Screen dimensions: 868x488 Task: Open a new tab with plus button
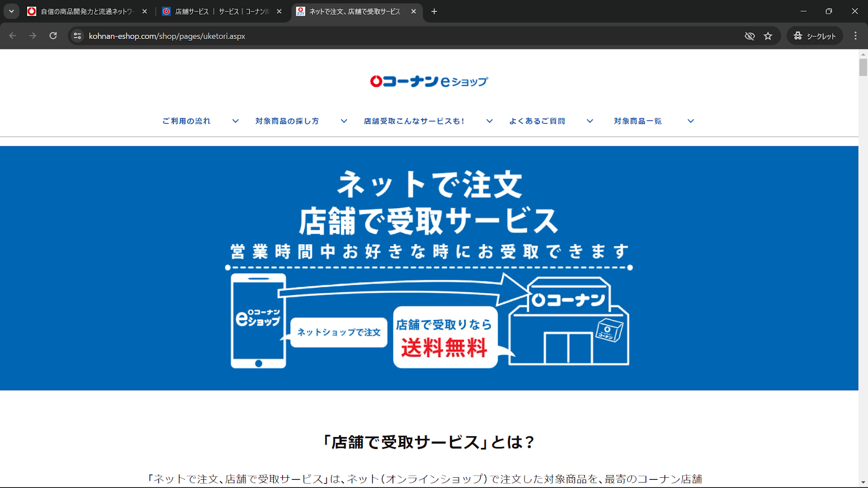434,11
